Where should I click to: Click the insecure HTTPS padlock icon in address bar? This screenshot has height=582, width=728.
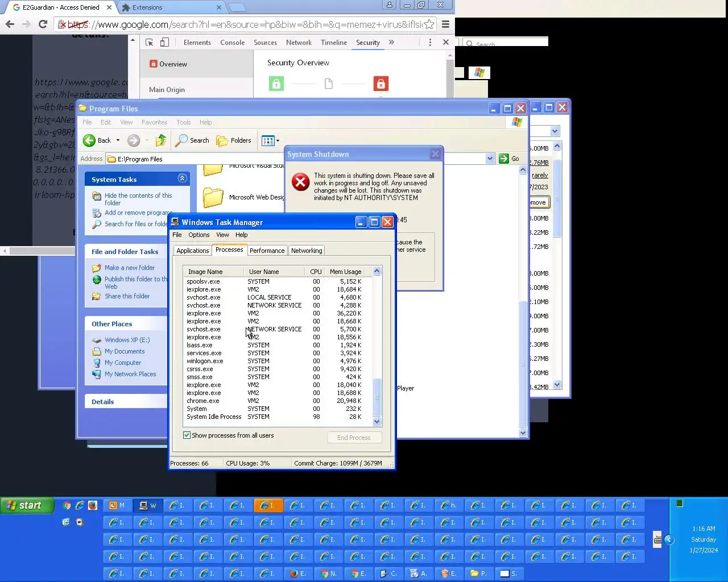62,24
